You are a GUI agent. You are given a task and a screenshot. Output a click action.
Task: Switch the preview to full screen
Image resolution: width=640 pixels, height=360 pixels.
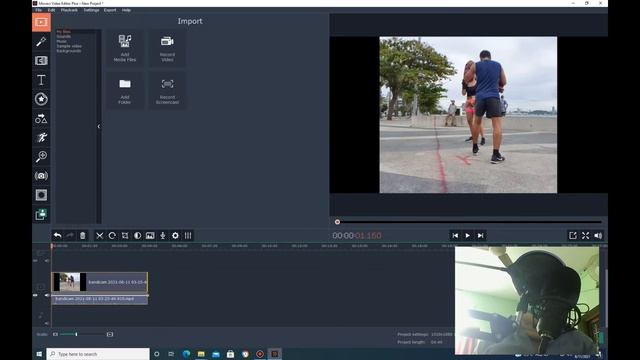(586, 236)
